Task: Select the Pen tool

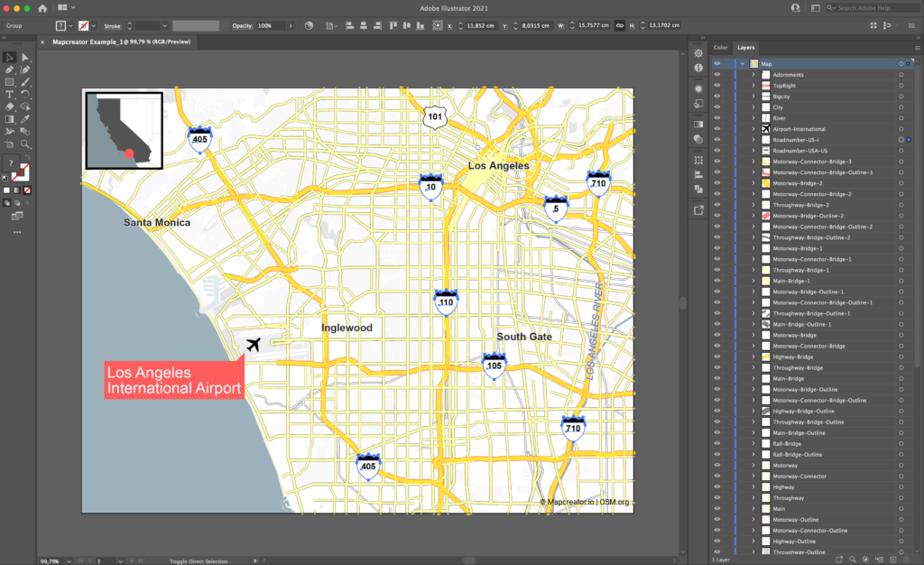Action: coord(9,69)
